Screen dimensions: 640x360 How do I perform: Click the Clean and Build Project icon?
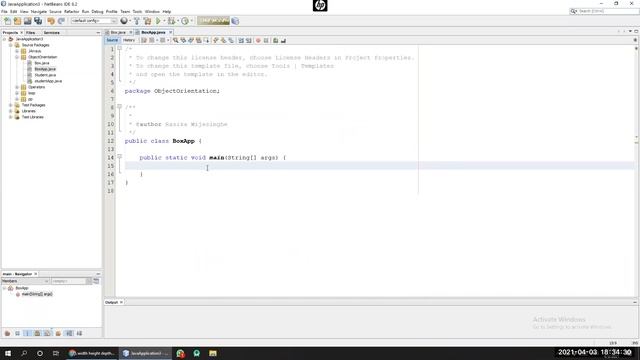click(x=147, y=21)
